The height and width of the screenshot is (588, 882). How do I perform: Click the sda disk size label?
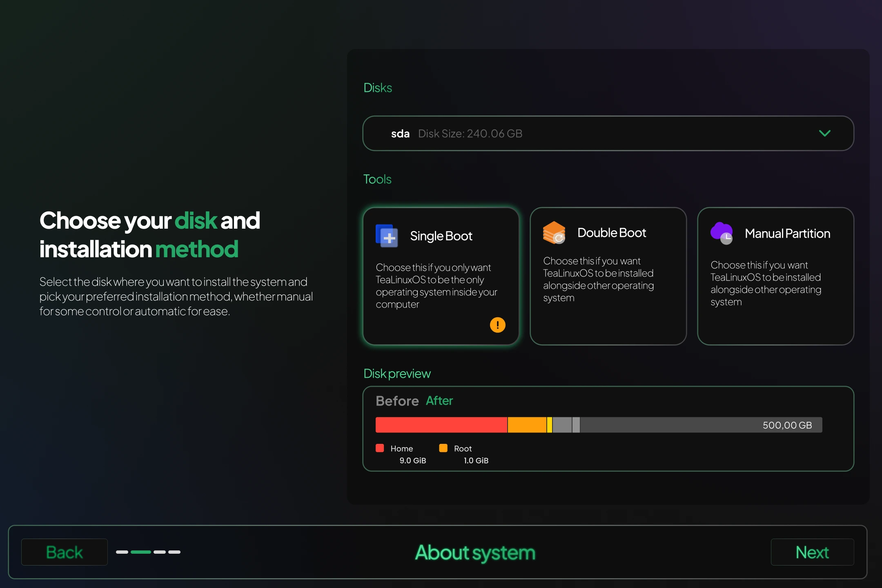coord(470,134)
